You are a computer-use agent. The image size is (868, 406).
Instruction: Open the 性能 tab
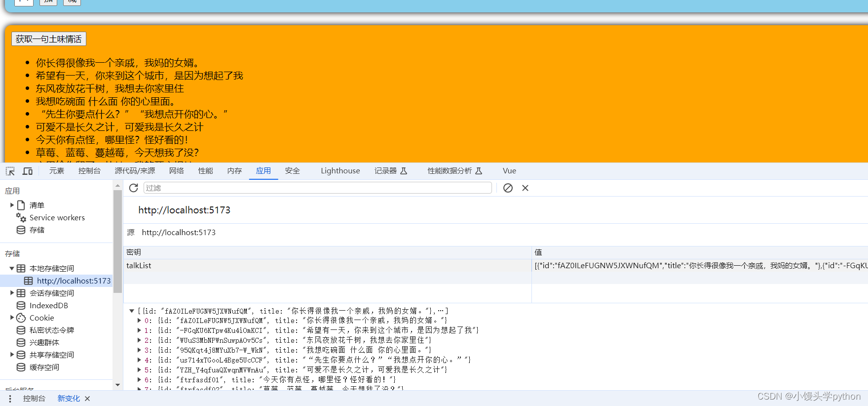(206, 171)
